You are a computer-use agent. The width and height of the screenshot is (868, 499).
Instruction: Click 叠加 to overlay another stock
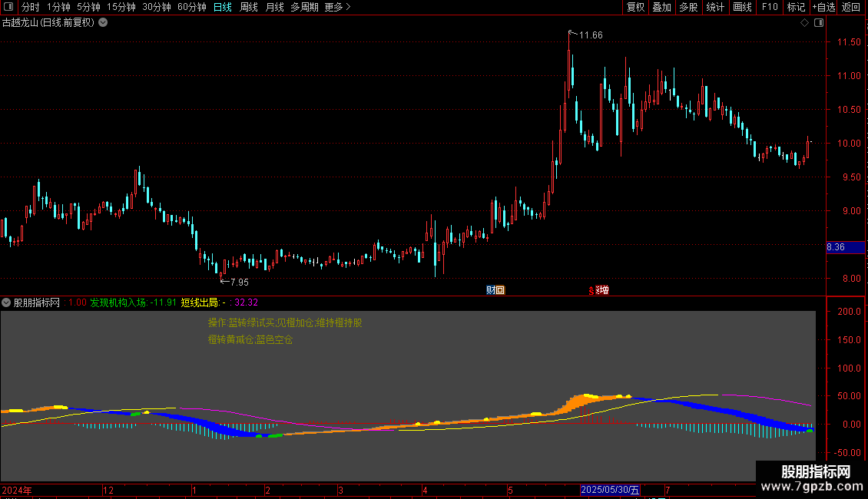click(x=661, y=7)
